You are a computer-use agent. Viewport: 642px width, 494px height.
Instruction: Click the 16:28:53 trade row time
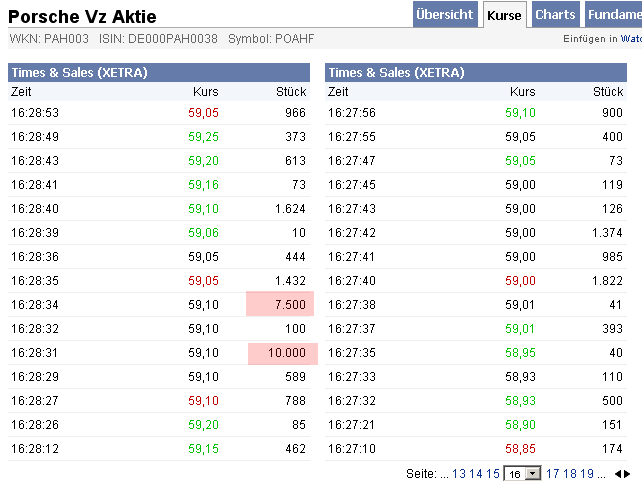click(x=35, y=113)
